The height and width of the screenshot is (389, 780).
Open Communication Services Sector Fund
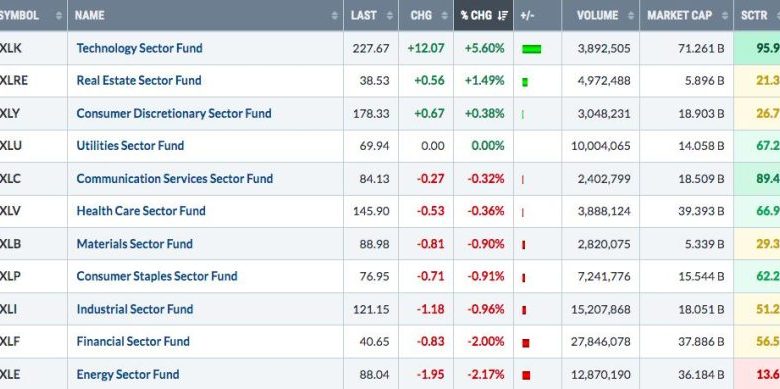tap(175, 179)
